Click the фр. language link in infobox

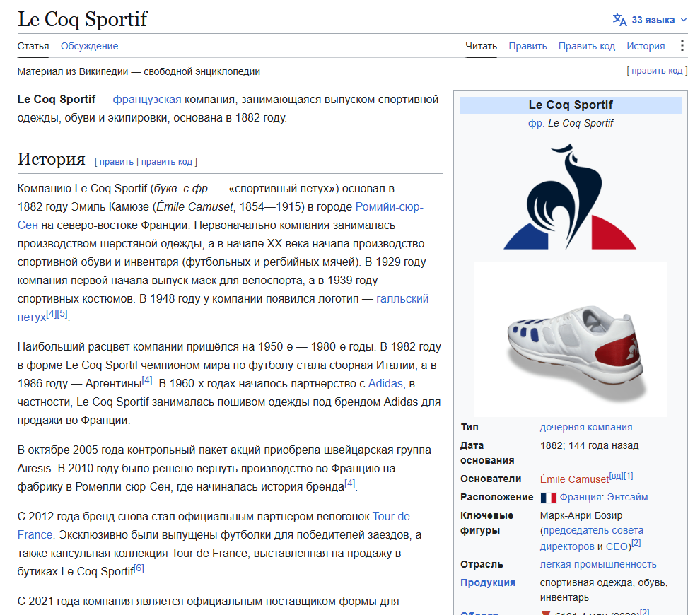pyautogui.click(x=536, y=123)
